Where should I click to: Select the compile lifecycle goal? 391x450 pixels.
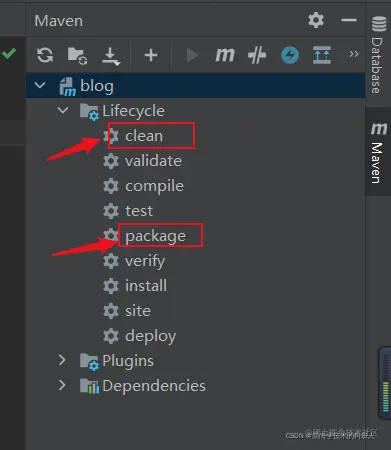(x=154, y=186)
